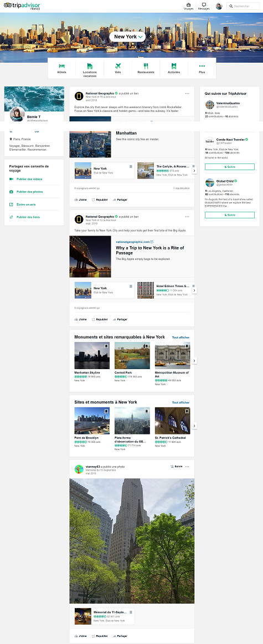Click the vianney63 avatar

pyautogui.click(x=79, y=469)
